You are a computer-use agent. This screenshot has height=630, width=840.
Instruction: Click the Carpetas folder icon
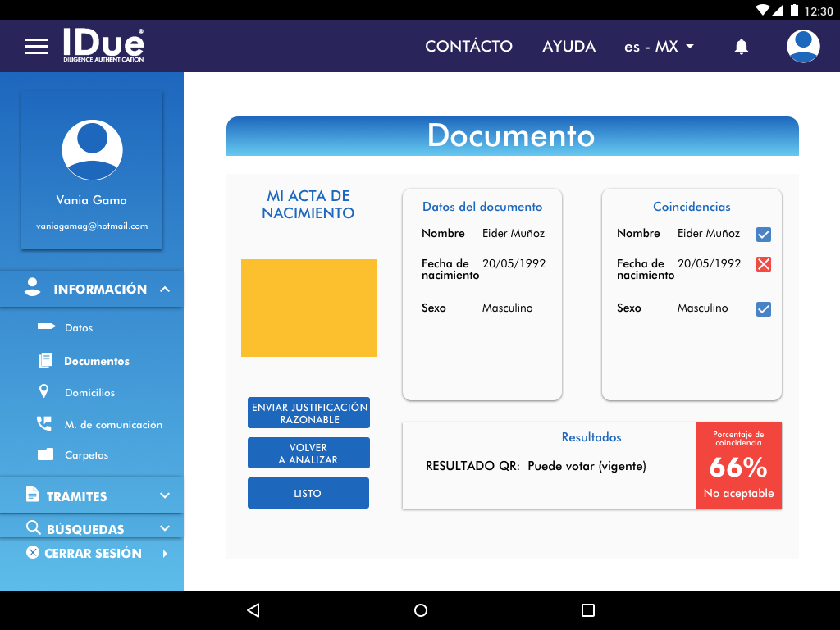pos(45,454)
